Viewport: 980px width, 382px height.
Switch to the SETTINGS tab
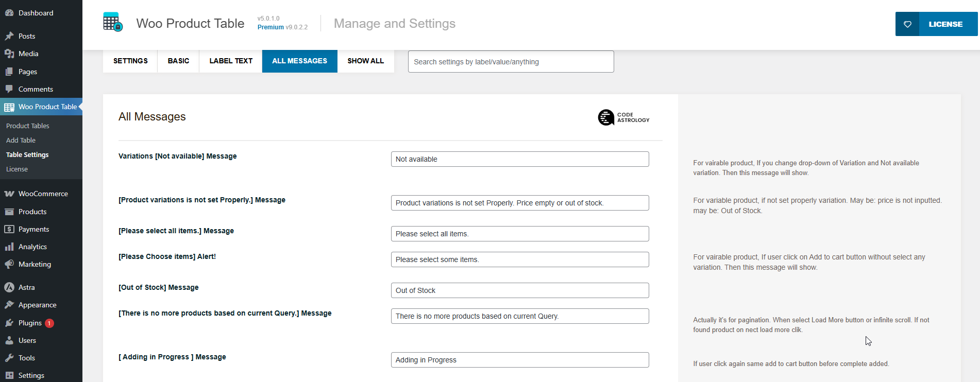(x=130, y=61)
